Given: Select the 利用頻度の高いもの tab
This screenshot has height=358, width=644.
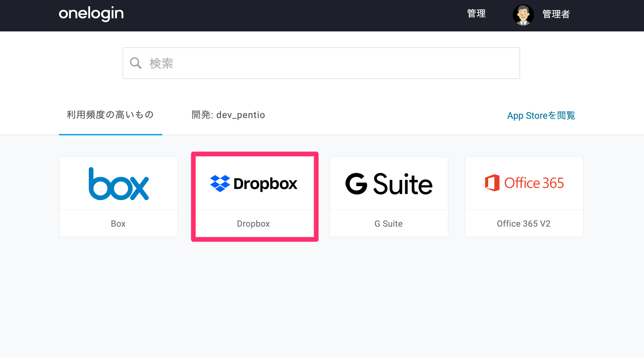Looking at the screenshot, I should (x=110, y=115).
